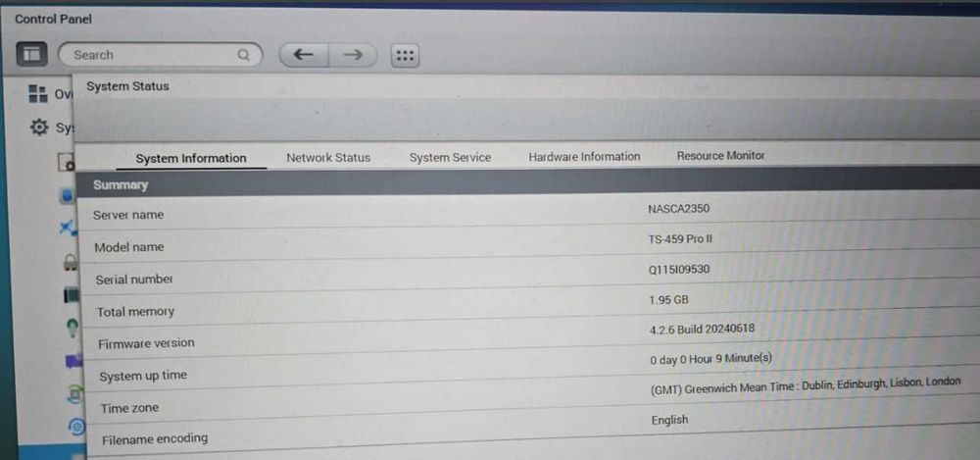This screenshot has width=980, height=460.
Task: Select the Firmware version label
Action: pyautogui.click(x=146, y=343)
